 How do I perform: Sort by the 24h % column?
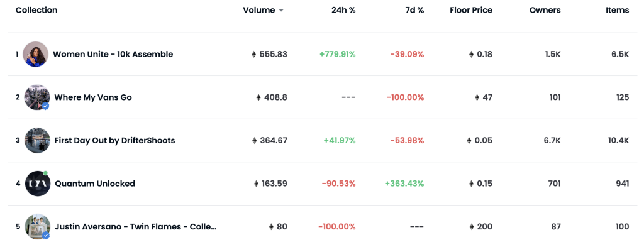pyautogui.click(x=343, y=10)
